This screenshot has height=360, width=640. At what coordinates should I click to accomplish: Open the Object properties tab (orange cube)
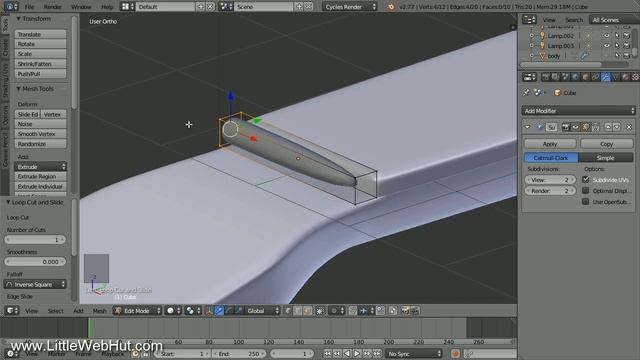point(585,77)
